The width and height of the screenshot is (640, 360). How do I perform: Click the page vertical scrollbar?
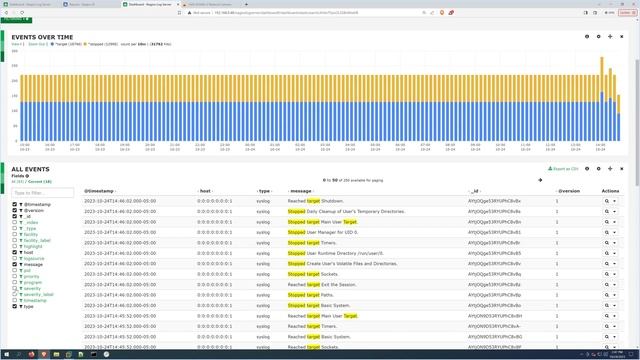[x=638, y=122]
